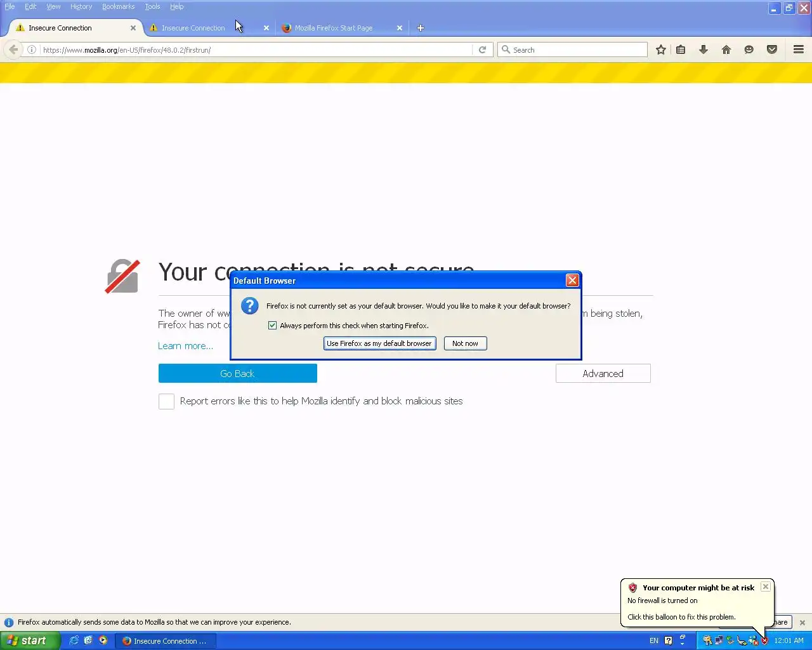Go to the Home page icon
The height and width of the screenshot is (650, 812).
pos(726,50)
